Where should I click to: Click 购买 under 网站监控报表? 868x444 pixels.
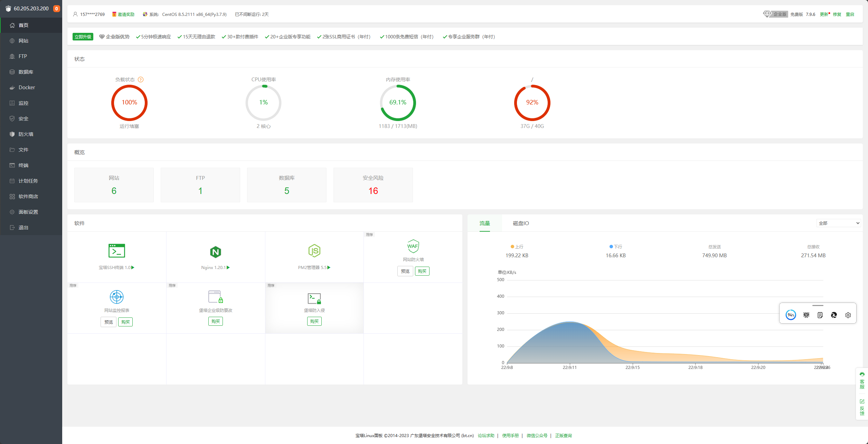[x=125, y=322]
